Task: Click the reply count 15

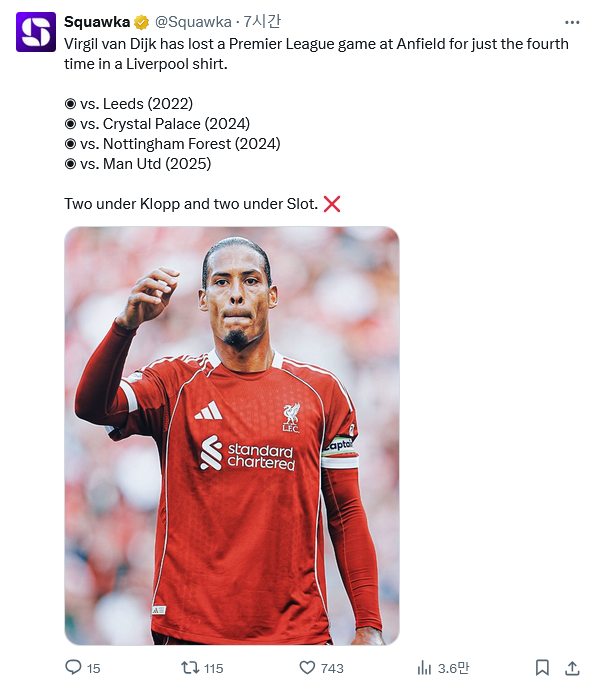Action: pyautogui.click(x=93, y=668)
